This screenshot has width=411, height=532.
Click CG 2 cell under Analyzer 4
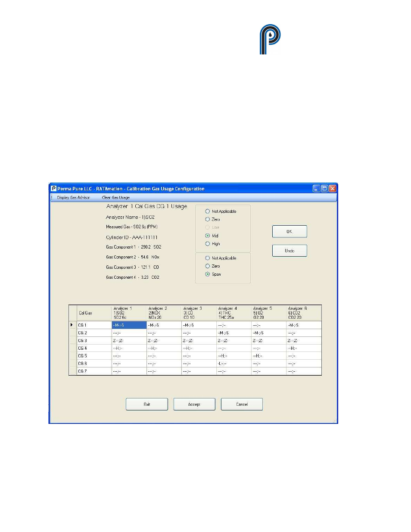[234, 333]
